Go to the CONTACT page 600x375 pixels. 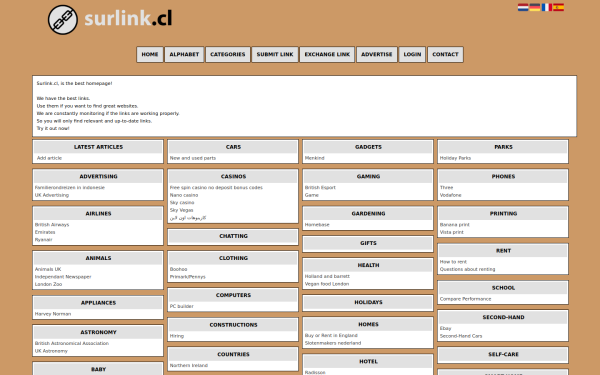pyautogui.click(x=445, y=54)
